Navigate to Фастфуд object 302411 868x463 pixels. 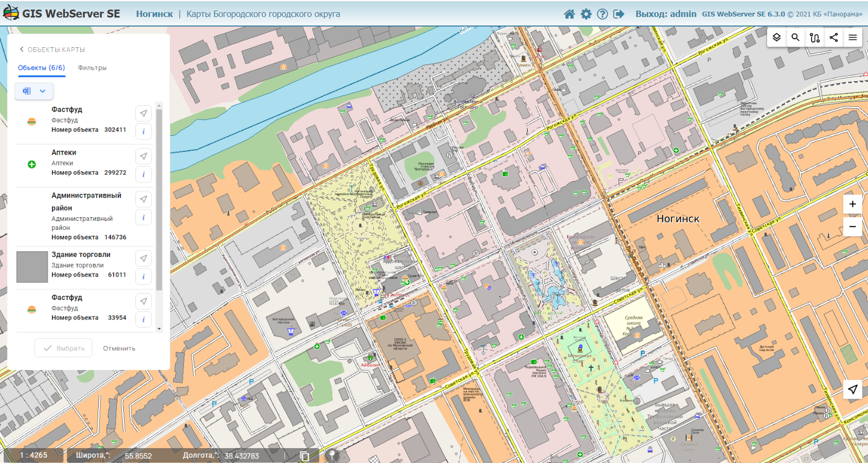[x=143, y=113]
